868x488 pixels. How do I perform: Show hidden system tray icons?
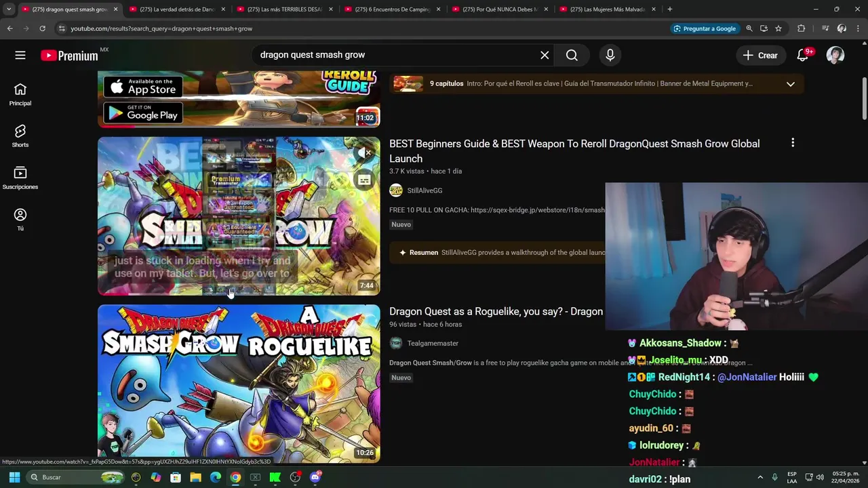tap(760, 477)
